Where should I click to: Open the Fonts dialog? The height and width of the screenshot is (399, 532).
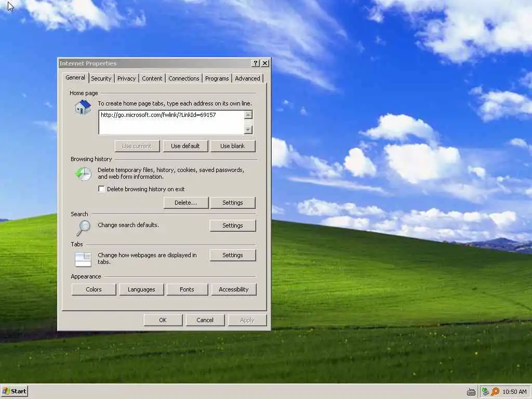click(x=187, y=289)
